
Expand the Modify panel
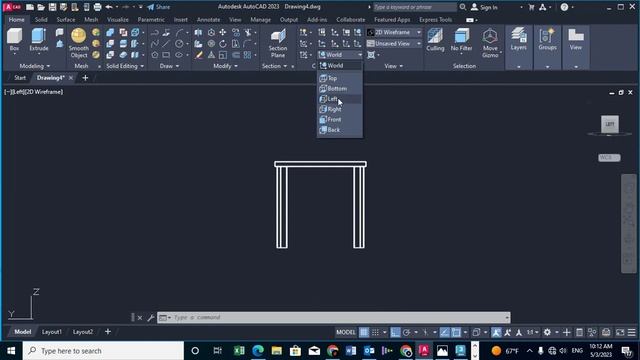[x=225, y=66]
